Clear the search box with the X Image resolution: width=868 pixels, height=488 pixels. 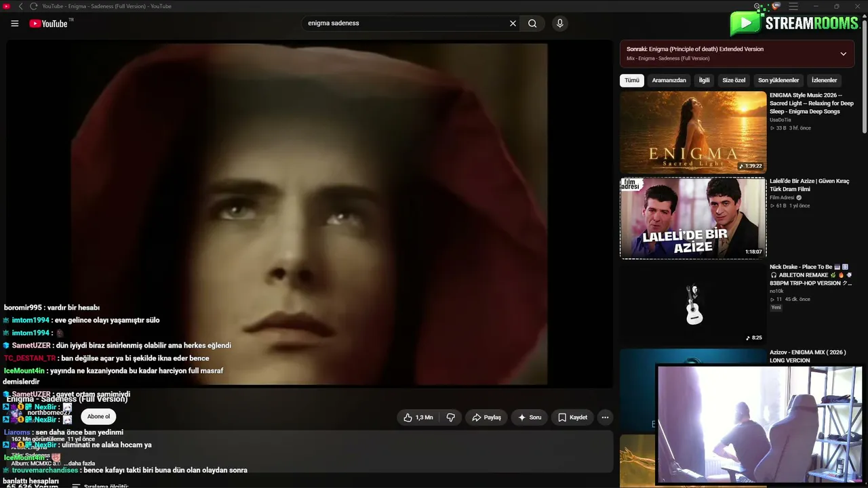tap(513, 24)
